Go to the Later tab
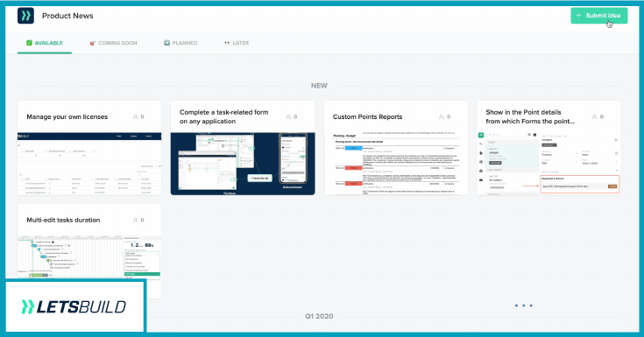The image size is (644, 337). click(x=237, y=43)
